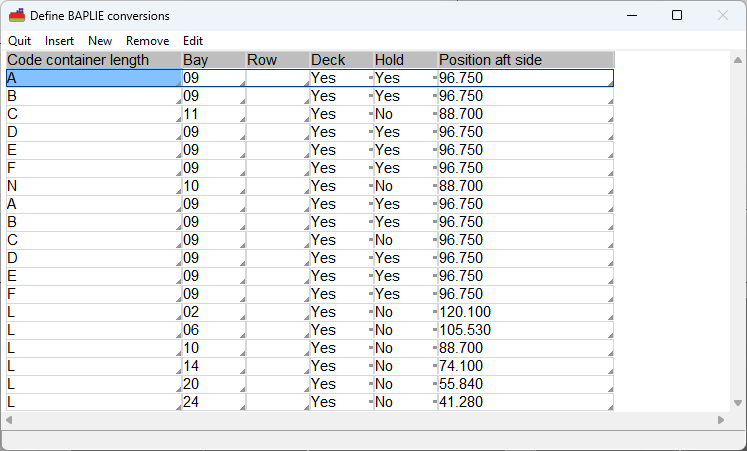Toggle Hold 'No' in the bay 11 row

[405, 114]
